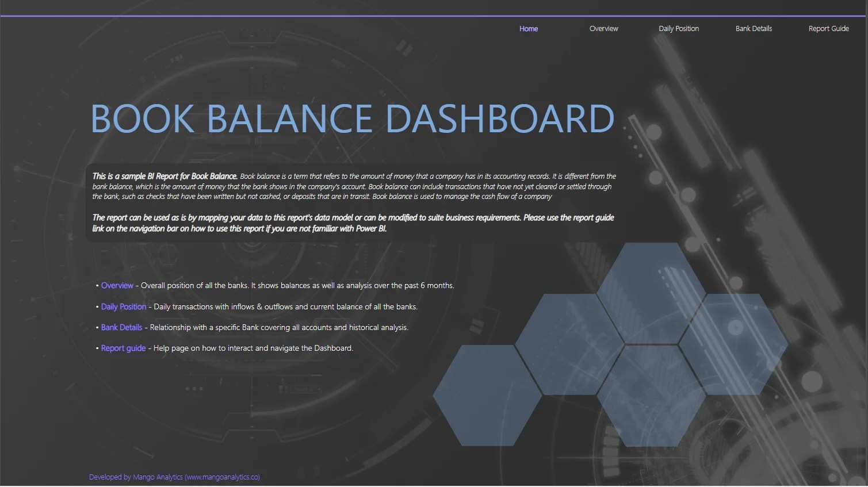Click the 'Relationship with a specific Bank' description
This screenshot has height=487, width=868.
(279, 328)
